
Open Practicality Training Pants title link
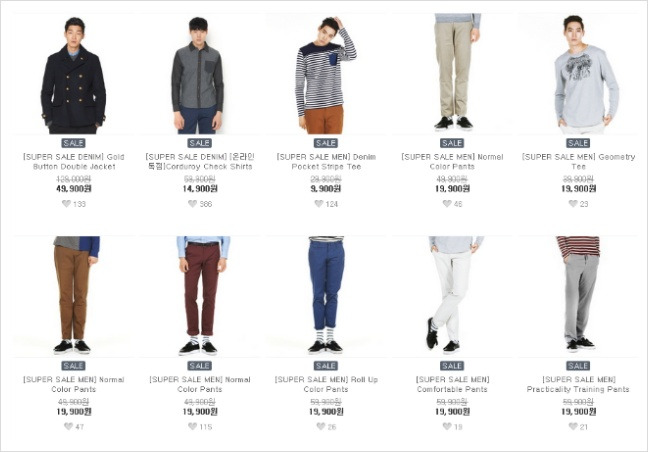pyautogui.click(x=578, y=385)
